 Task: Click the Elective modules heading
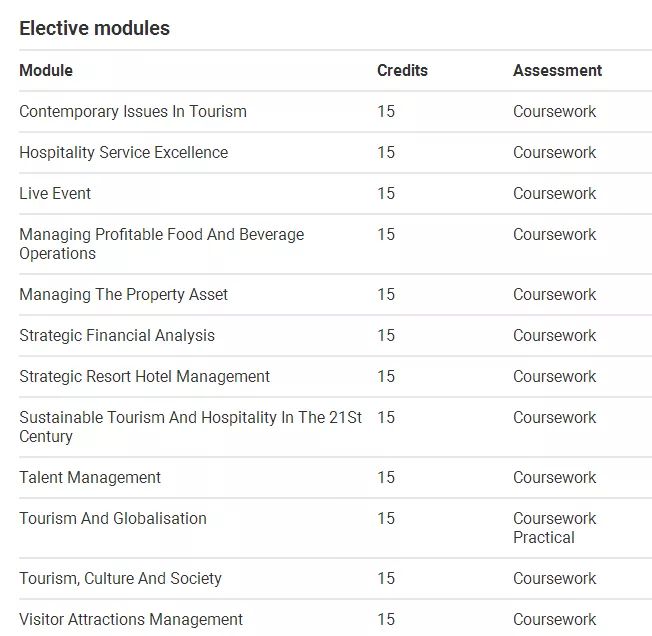click(95, 28)
